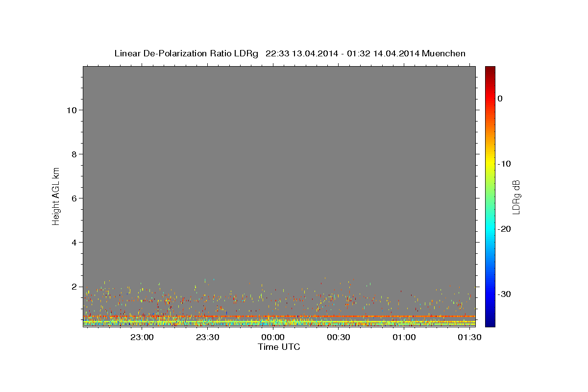This screenshot has width=588, height=392.
Task: Click the plot title text
Action: [290, 53]
